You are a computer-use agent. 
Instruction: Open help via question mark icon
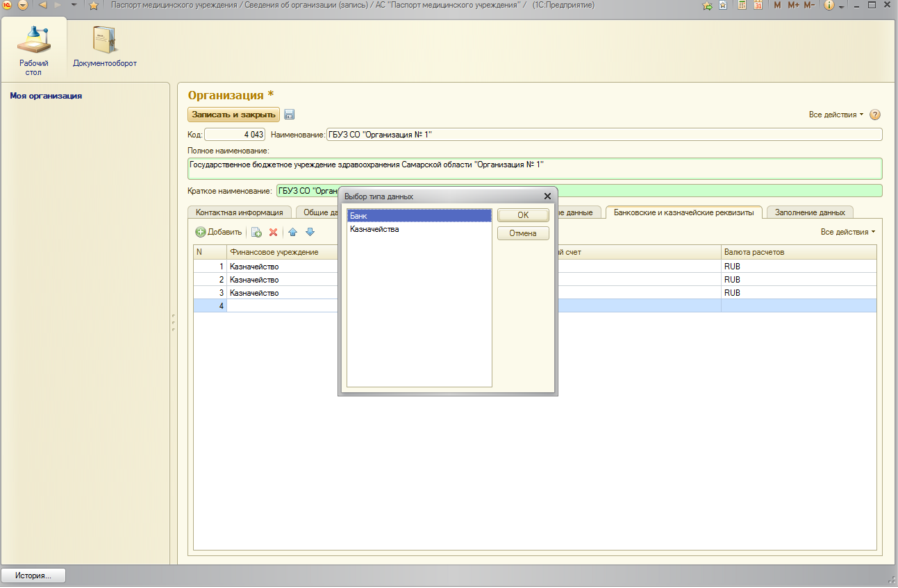point(875,115)
